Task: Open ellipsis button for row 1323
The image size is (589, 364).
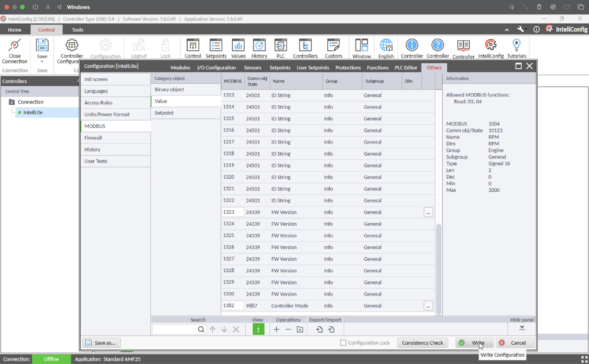Action: click(428, 212)
